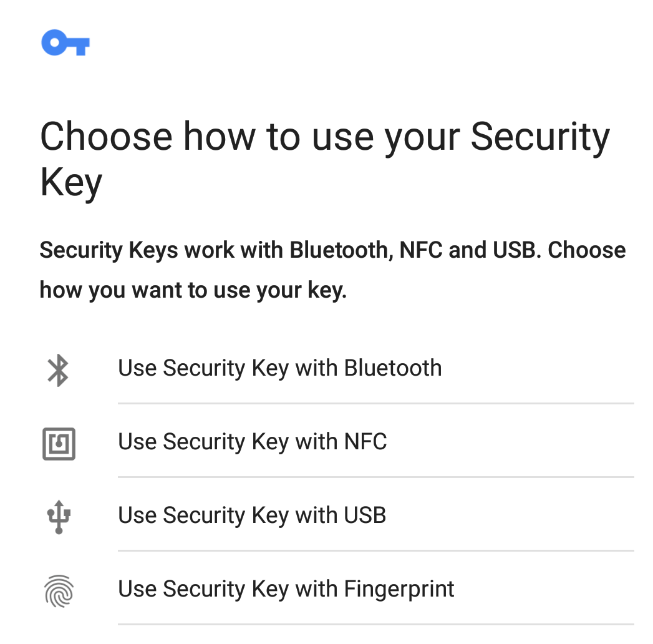Viewport: 653px width, 644px height.
Task: Click the divider line below the NFC option
Action: pyautogui.click(x=375, y=477)
